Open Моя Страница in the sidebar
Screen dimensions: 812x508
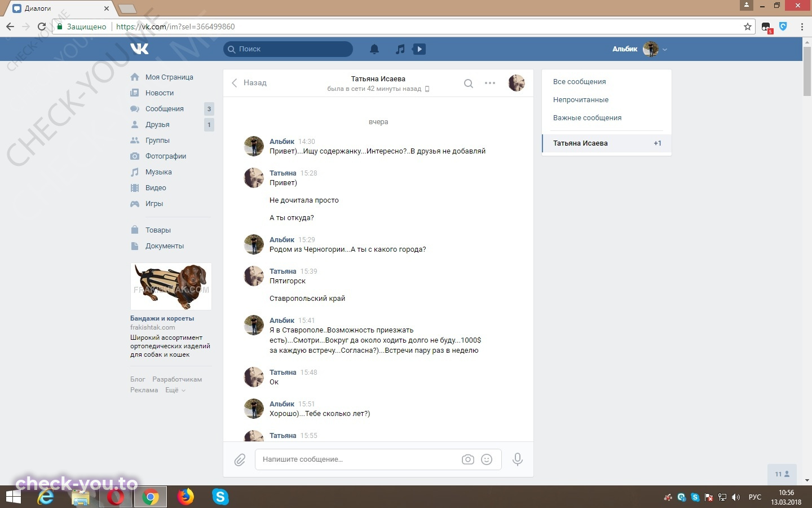pos(169,77)
